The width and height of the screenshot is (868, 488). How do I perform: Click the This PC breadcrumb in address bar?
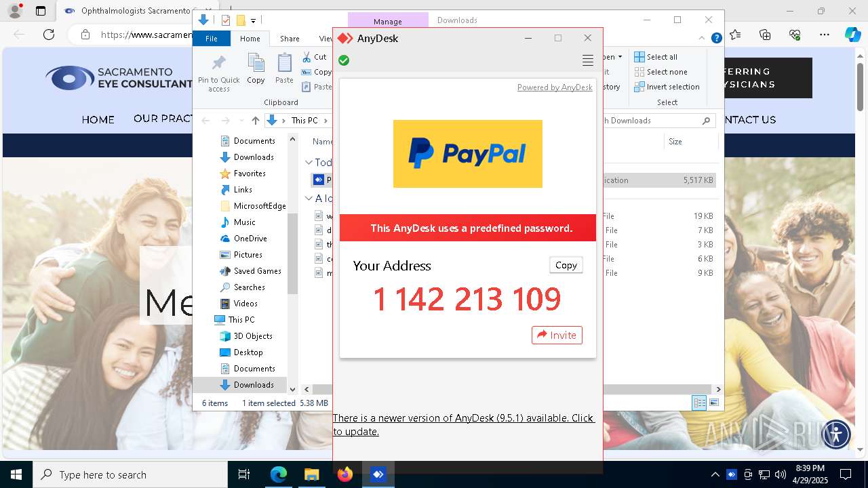(304, 121)
